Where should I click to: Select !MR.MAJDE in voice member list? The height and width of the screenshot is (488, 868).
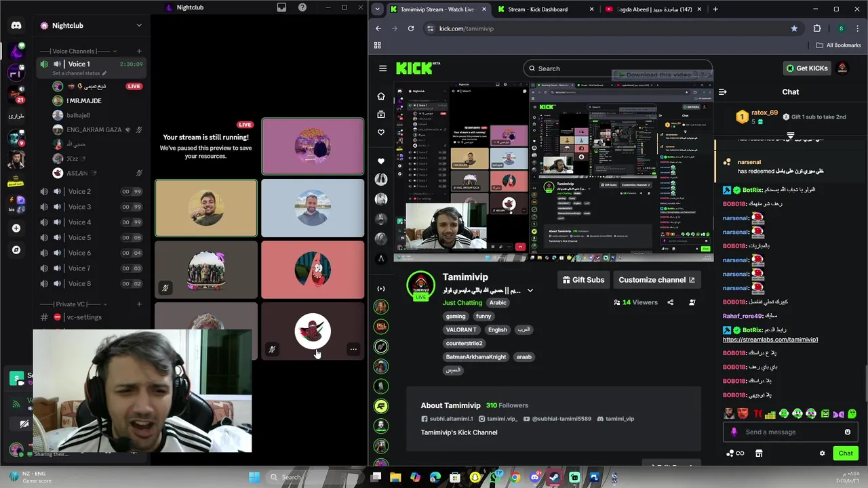click(x=98, y=101)
